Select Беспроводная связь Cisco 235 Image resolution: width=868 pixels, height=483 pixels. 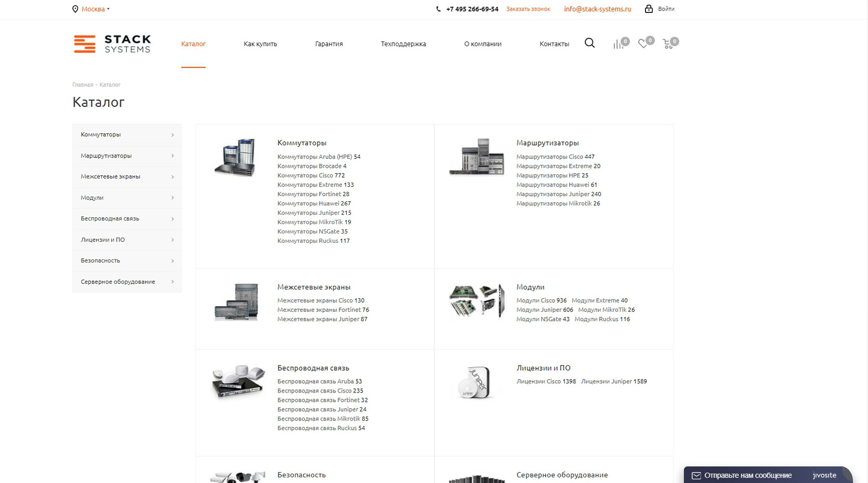tap(320, 390)
